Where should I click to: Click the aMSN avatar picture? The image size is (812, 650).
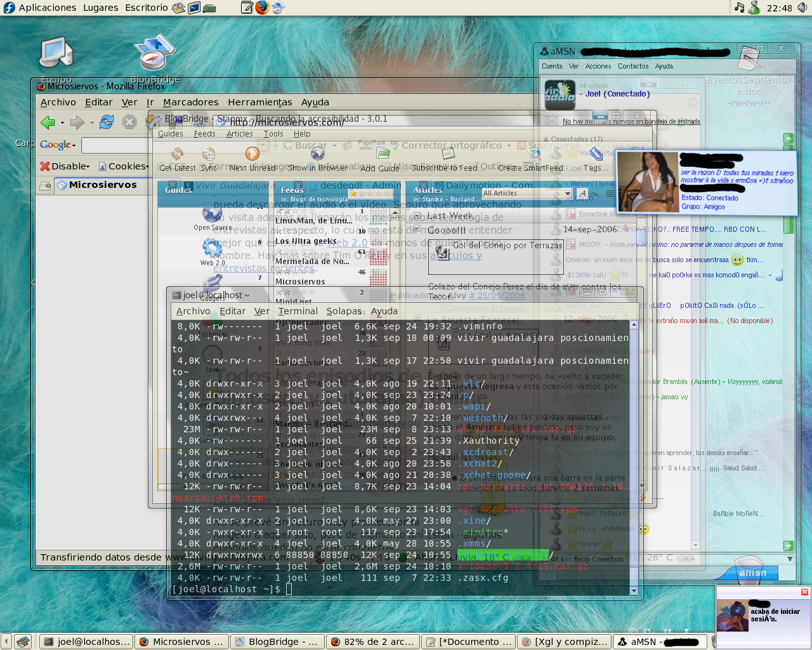click(x=560, y=95)
